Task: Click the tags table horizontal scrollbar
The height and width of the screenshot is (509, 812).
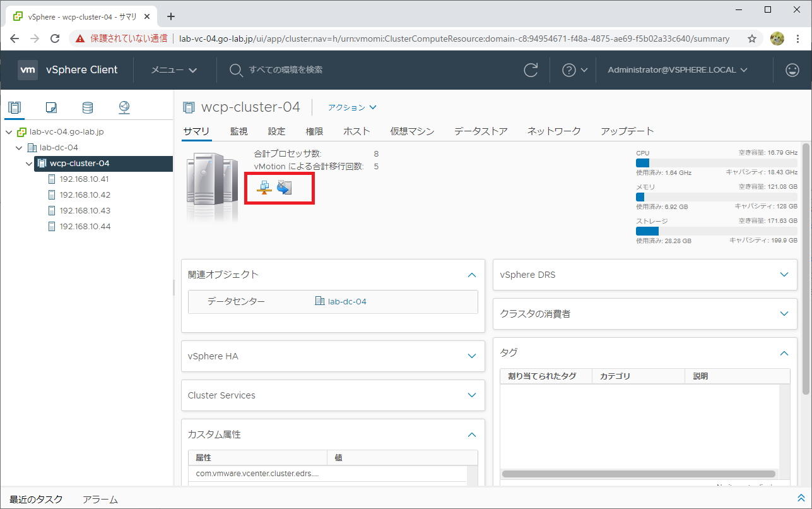Action: [x=638, y=474]
